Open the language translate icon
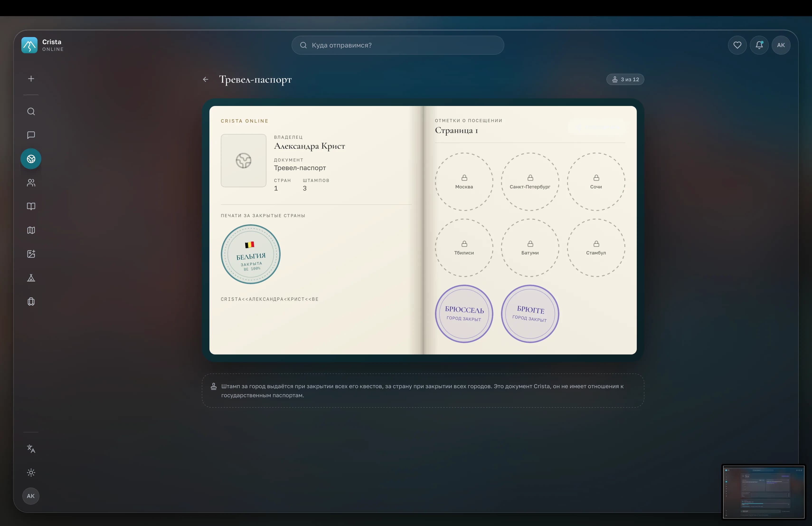 pyautogui.click(x=31, y=449)
